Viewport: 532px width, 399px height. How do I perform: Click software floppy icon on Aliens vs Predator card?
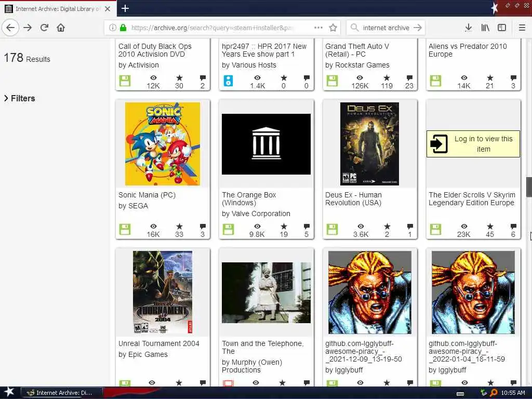[x=435, y=81]
